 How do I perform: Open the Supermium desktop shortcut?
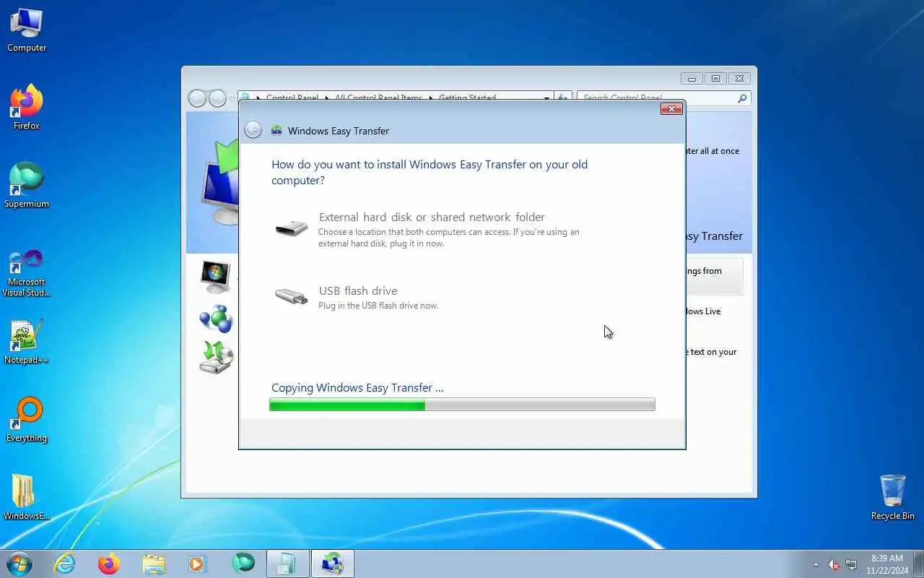pos(27,186)
